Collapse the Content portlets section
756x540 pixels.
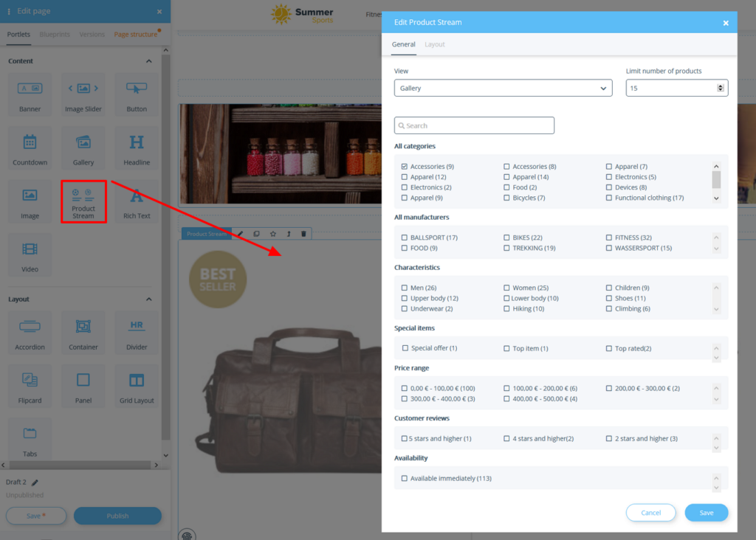[x=151, y=60]
